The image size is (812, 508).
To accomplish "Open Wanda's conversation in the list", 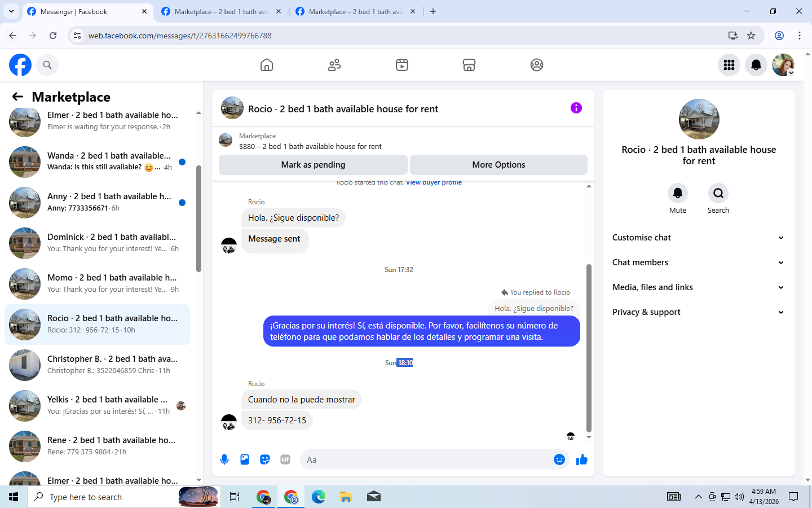I will point(97,162).
